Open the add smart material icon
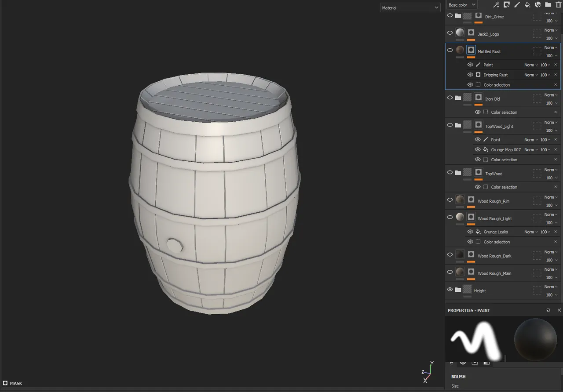 [537, 5]
